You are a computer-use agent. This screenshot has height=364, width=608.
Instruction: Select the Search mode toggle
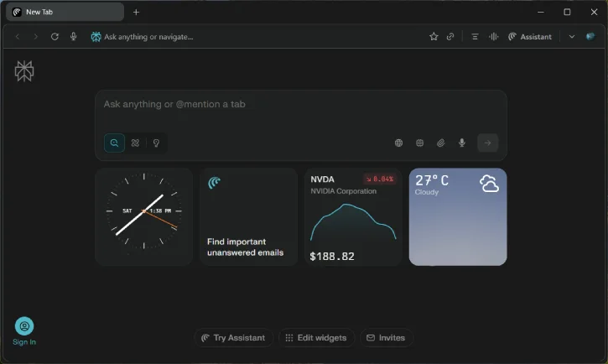tap(114, 143)
